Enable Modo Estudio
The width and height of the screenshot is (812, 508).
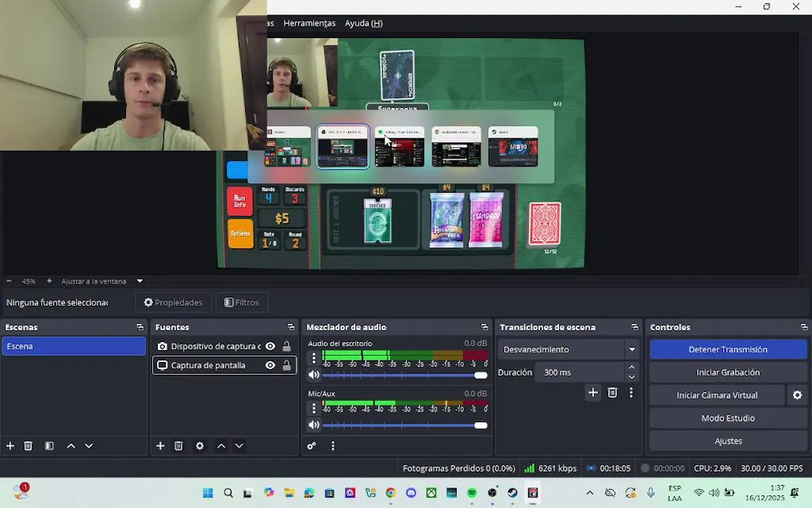(x=728, y=418)
